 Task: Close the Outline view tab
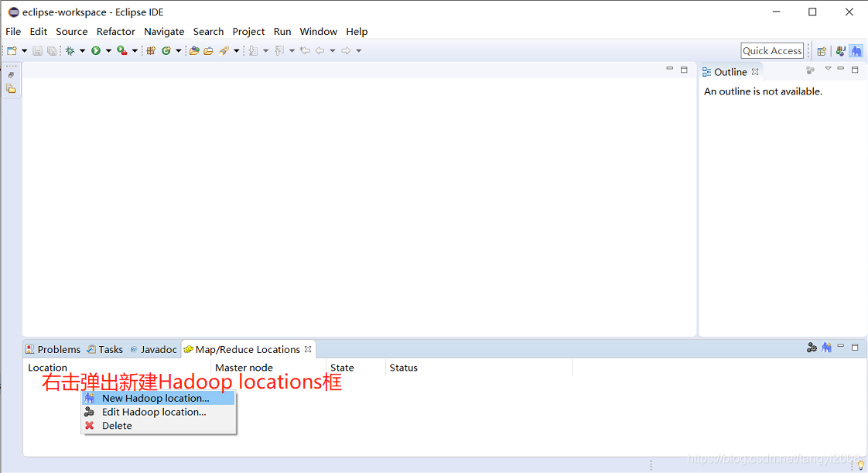tap(755, 72)
